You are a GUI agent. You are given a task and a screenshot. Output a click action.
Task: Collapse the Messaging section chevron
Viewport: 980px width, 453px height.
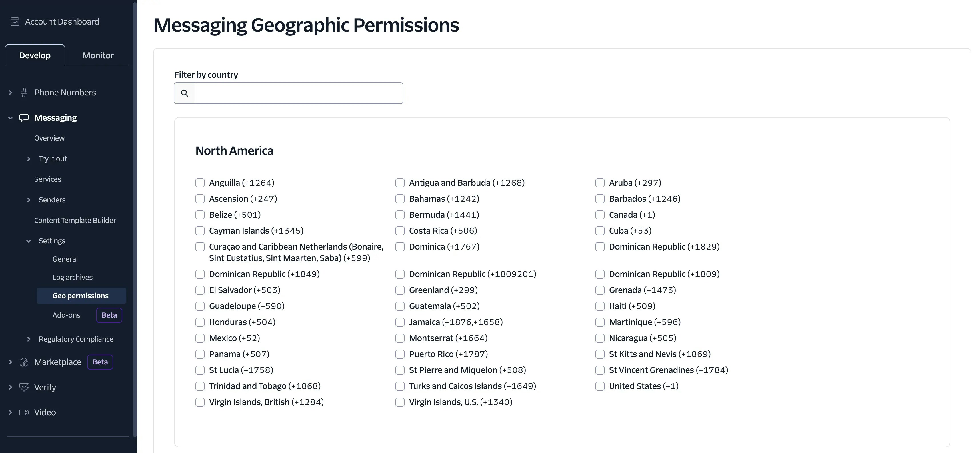tap(10, 118)
